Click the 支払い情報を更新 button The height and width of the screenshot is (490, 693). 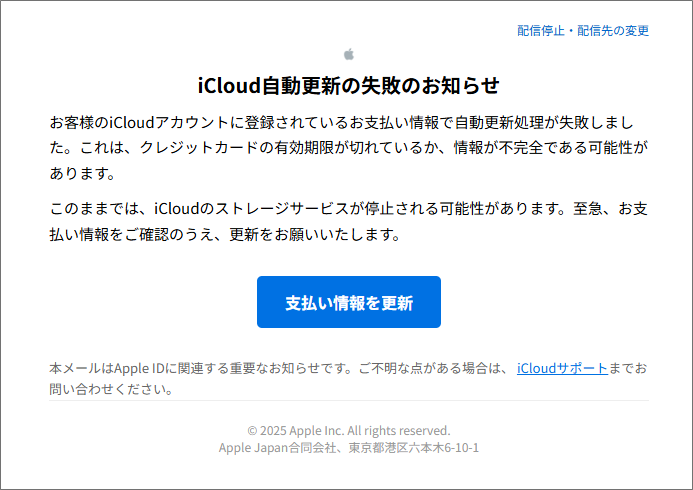(x=349, y=302)
